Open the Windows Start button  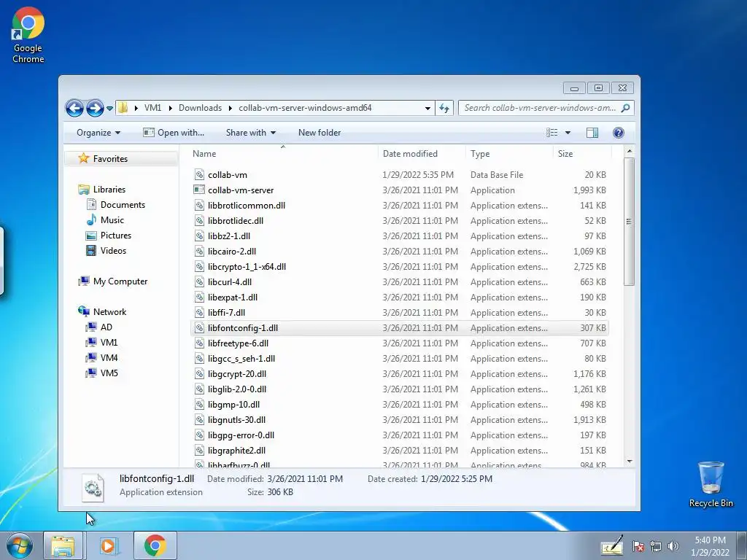pos(20,545)
